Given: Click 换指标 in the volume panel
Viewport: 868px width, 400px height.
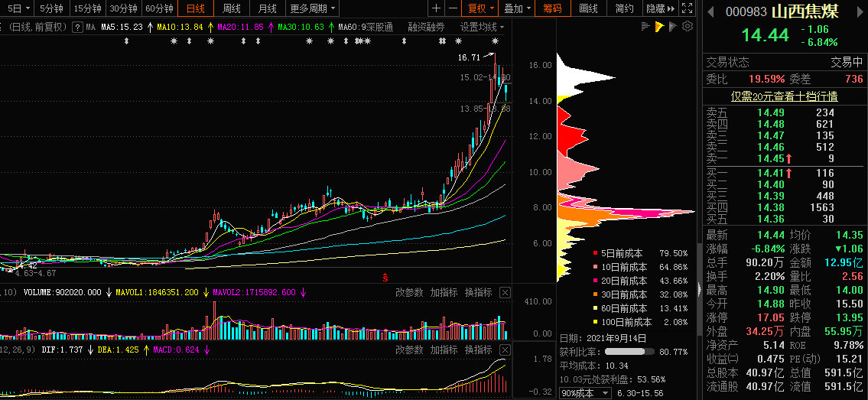Looking at the screenshot, I should pyautogui.click(x=479, y=293).
